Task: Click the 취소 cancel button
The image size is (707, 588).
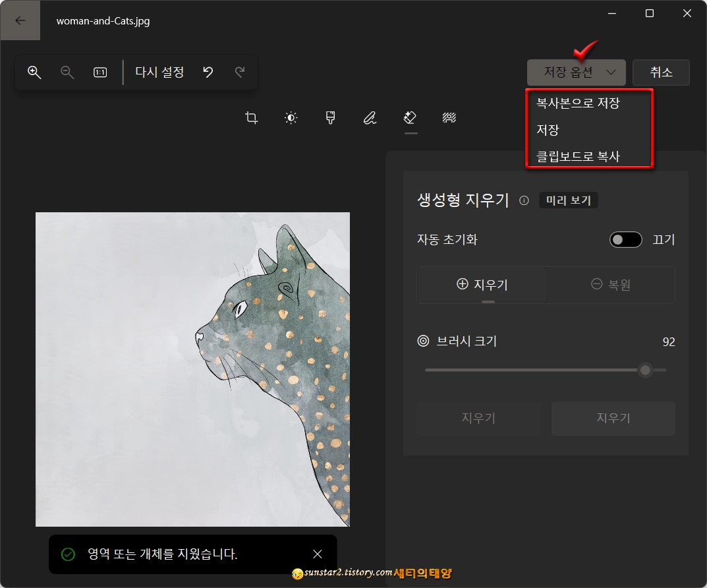Action: point(661,72)
